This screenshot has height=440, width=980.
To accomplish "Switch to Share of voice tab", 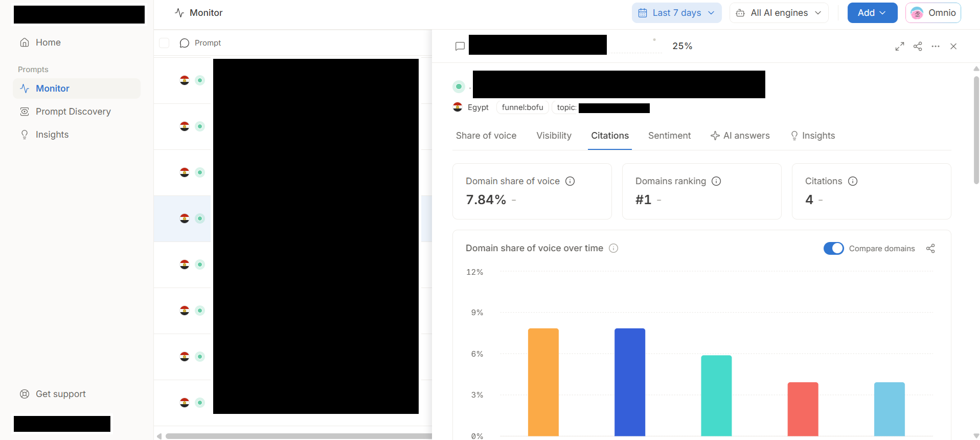I will (486, 136).
